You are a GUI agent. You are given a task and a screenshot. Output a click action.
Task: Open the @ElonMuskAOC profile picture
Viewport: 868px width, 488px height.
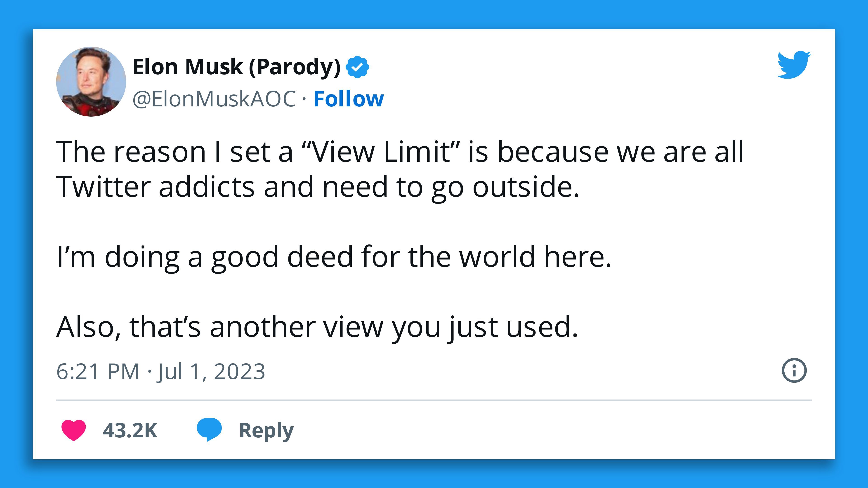coord(91,82)
